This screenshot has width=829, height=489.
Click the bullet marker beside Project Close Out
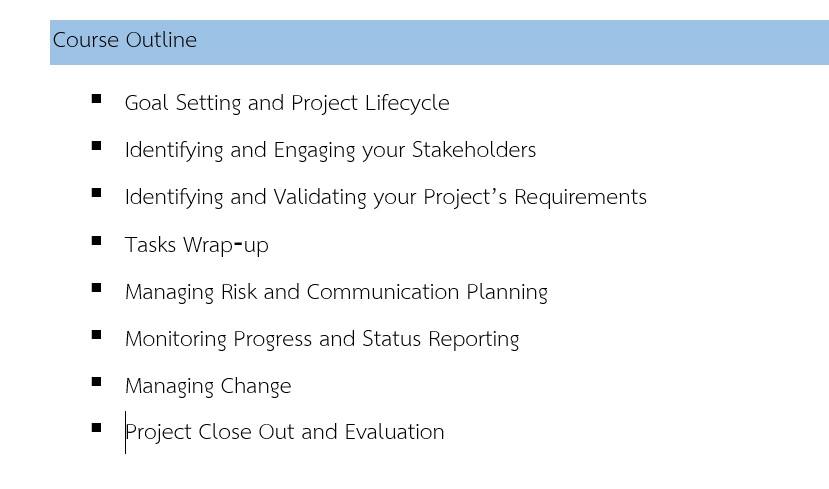[x=96, y=428]
